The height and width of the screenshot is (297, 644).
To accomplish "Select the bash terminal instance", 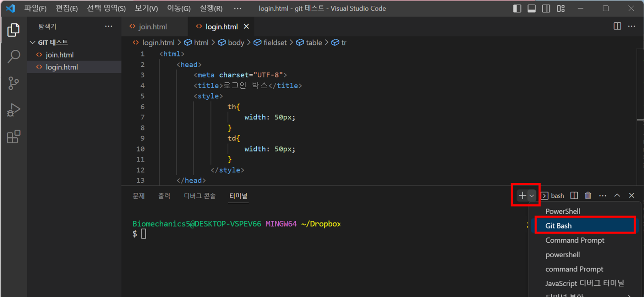I will (553, 196).
